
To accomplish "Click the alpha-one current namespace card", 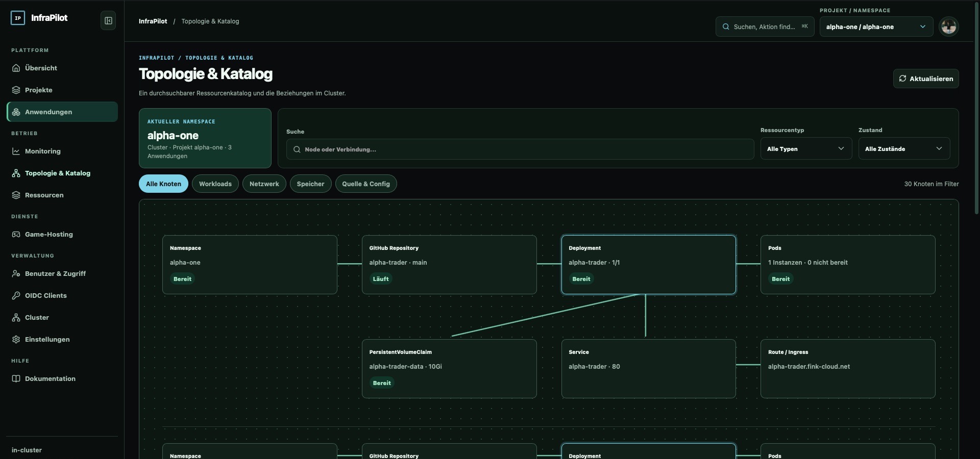I will pyautogui.click(x=205, y=138).
